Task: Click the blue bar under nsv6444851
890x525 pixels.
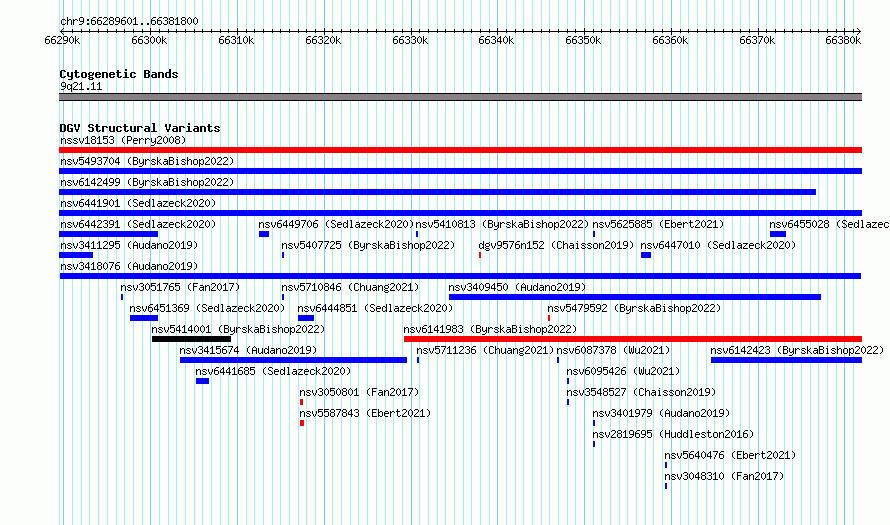Action: pyautogui.click(x=306, y=318)
